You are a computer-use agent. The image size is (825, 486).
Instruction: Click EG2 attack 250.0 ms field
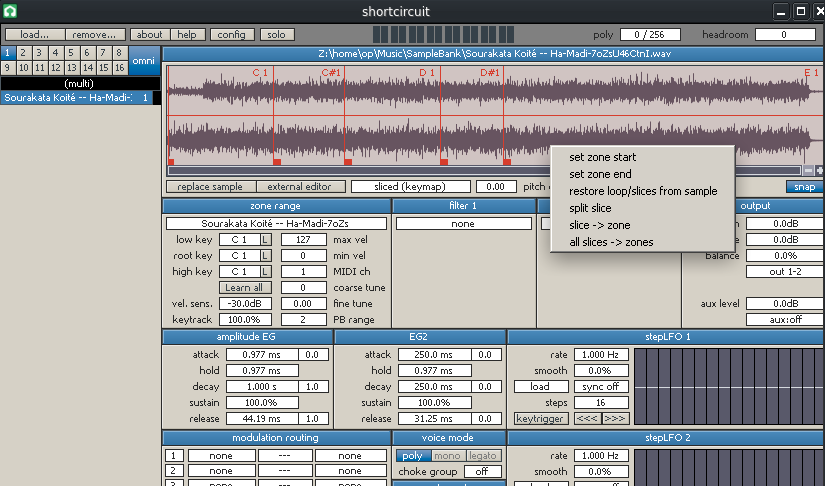[435, 355]
